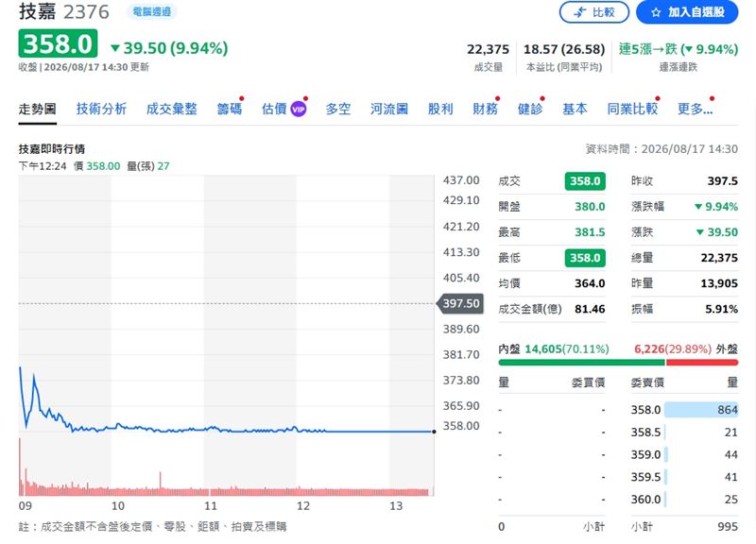The image size is (756, 544).
Task: Open the 健診 tab
Action: [x=530, y=109]
